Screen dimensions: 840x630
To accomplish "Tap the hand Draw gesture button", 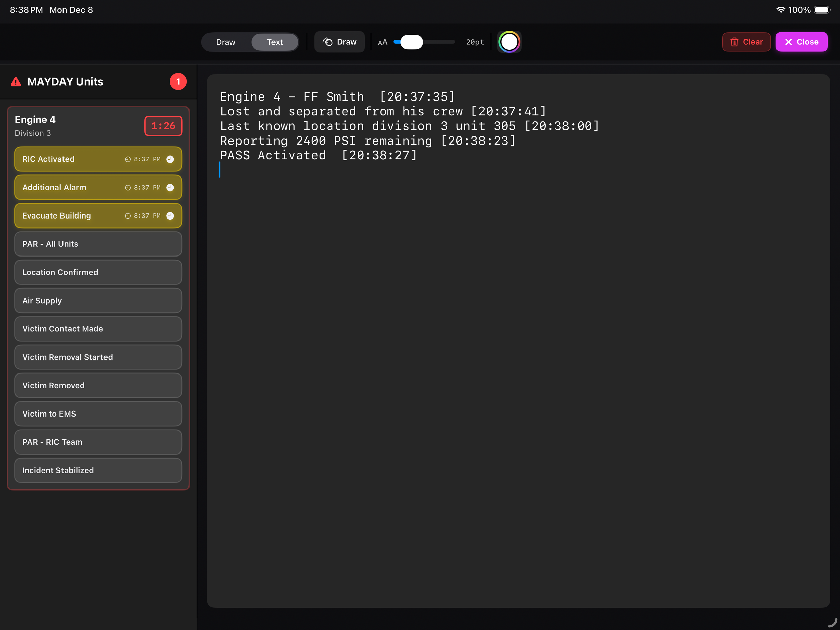I will 339,42.
